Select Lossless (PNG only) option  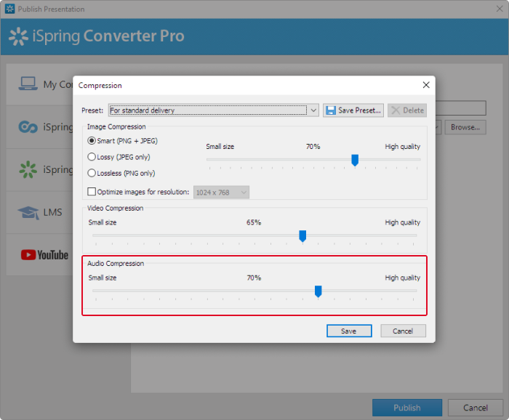click(121, 173)
